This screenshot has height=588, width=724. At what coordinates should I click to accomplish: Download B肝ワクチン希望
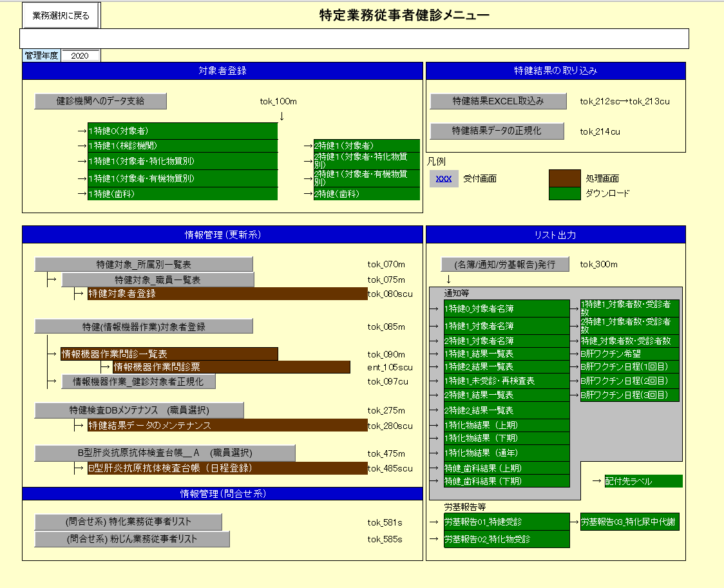(630, 354)
